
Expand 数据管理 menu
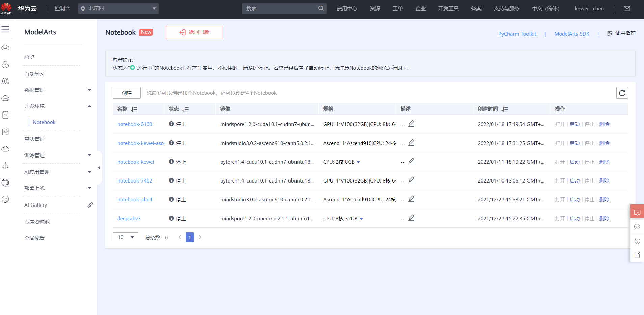coord(89,90)
